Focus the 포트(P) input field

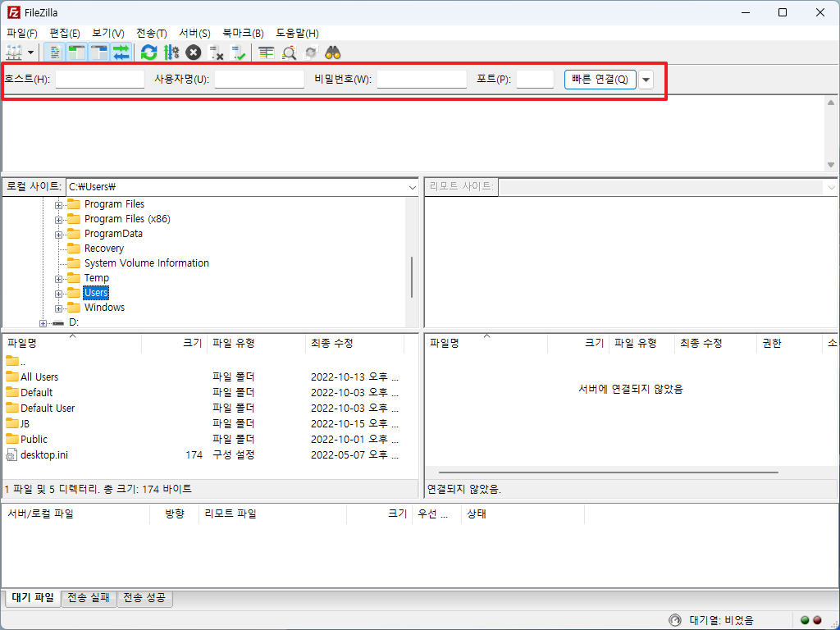(535, 80)
